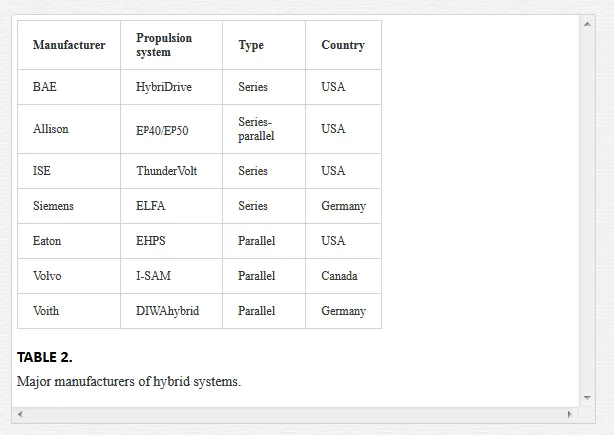Viewport: 614px width, 435px height.
Task: Click the Siemens manufacturer cell
Action: [69, 206]
